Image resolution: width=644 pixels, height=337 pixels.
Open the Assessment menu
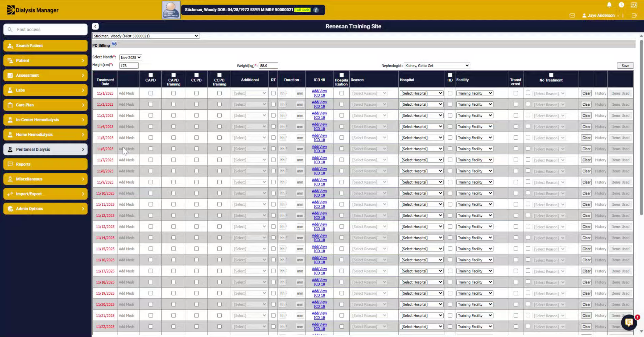pos(45,75)
